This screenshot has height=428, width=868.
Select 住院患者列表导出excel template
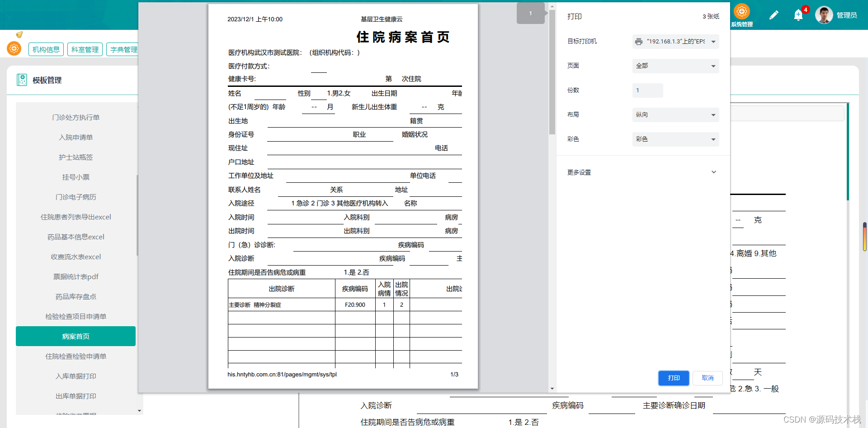(x=76, y=217)
